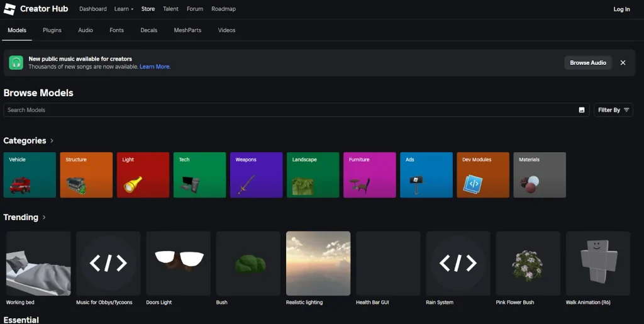Screen dimensions: 644x324
Task: Select the Health Bar GUI thumbnail
Action: coord(388,263)
